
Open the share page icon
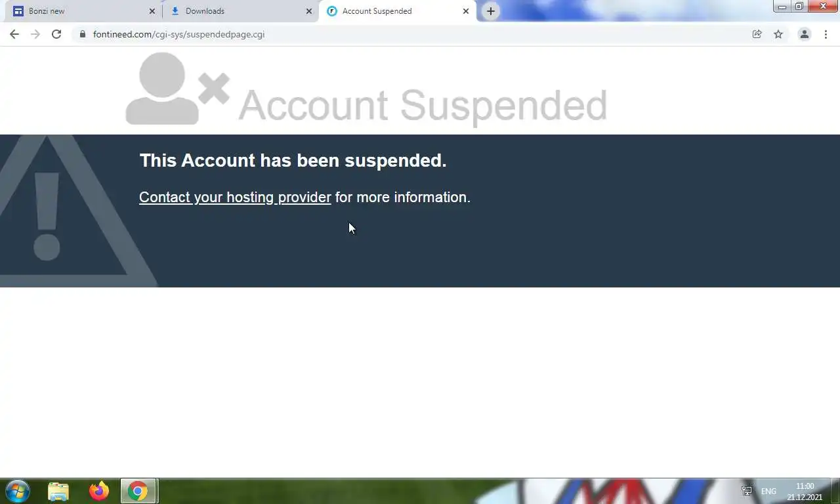pos(757,34)
